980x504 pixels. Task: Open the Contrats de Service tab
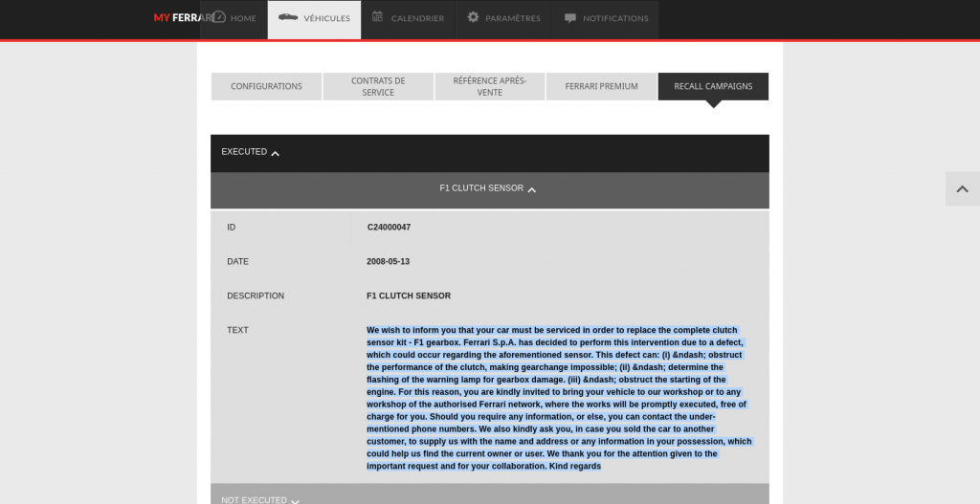[378, 86]
